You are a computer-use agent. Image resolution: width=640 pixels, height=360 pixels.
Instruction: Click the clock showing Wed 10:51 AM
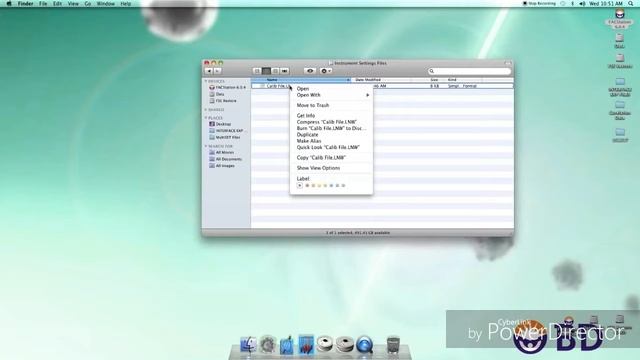pyautogui.click(x=606, y=4)
